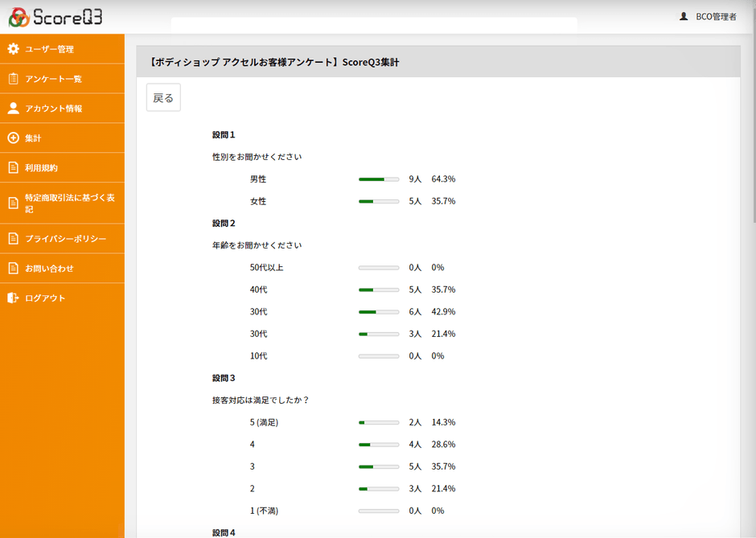The image size is (756, 538).
Task: Select ログアウト from the sidebar
Action: 44,298
